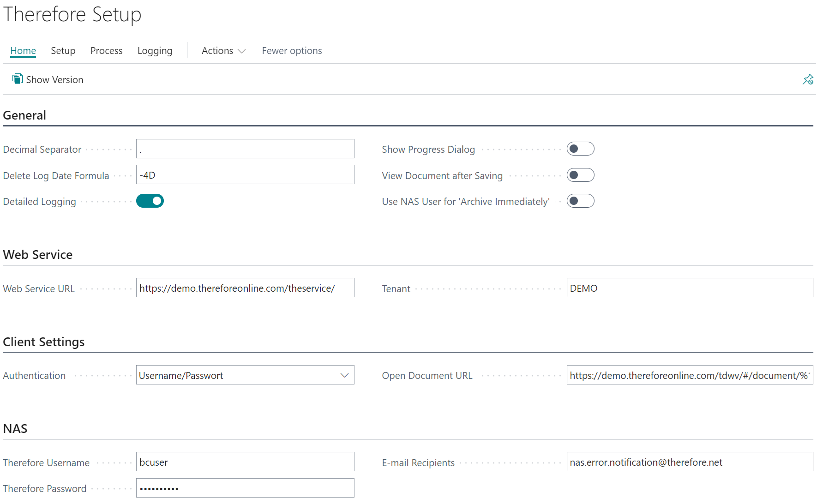816x504 pixels.
Task: Click the Web Service URL field
Action: (245, 288)
